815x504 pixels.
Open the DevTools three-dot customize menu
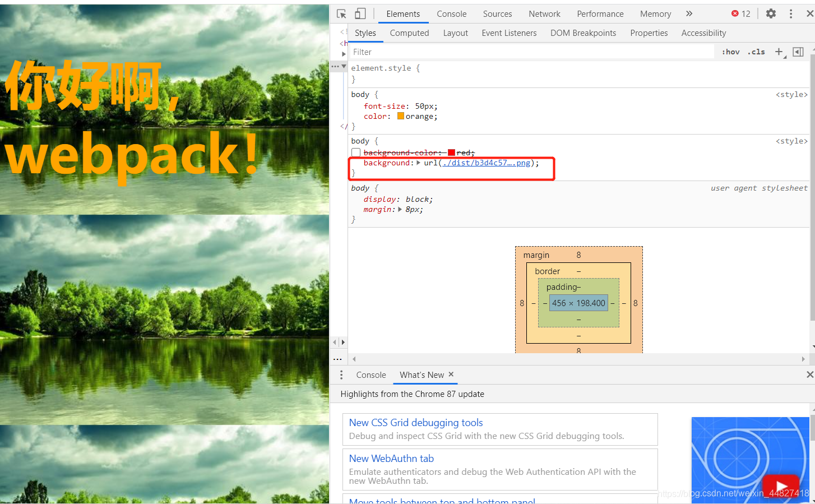791,13
